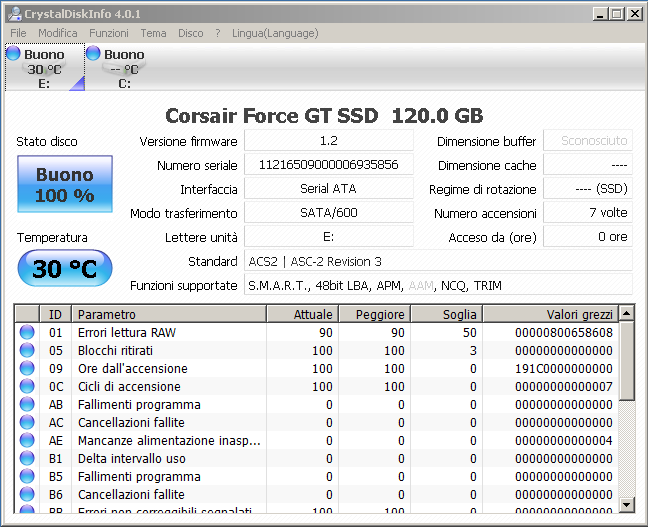Click the grayed AAM feature text

421,286
